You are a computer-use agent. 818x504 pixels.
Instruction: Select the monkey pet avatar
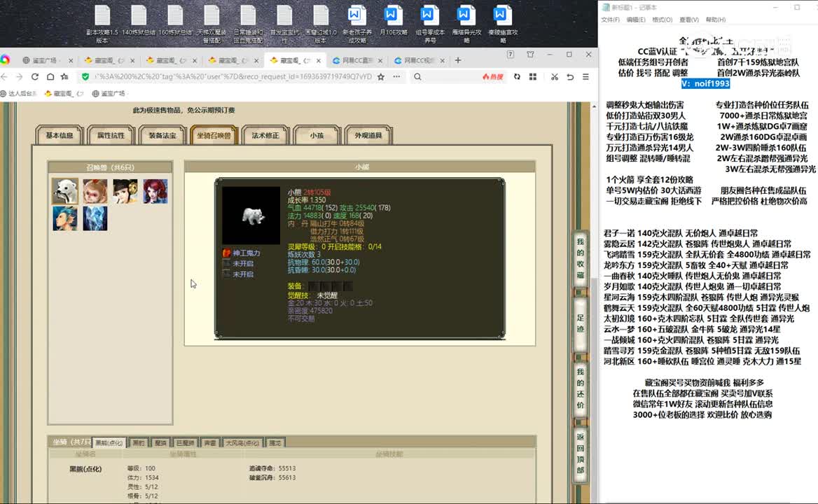coord(95,191)
